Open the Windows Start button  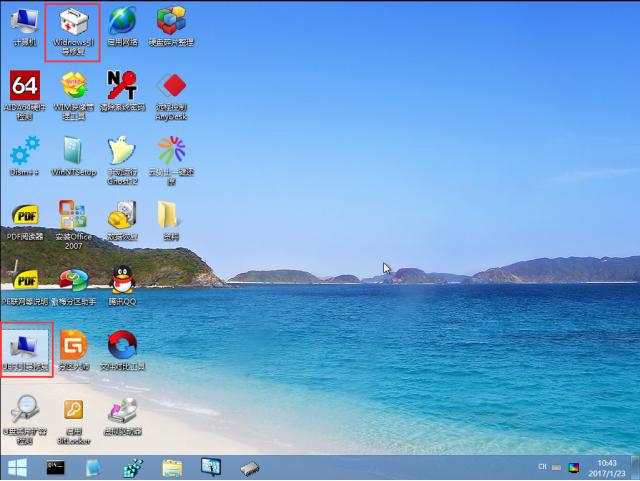[x=18, y=468]
